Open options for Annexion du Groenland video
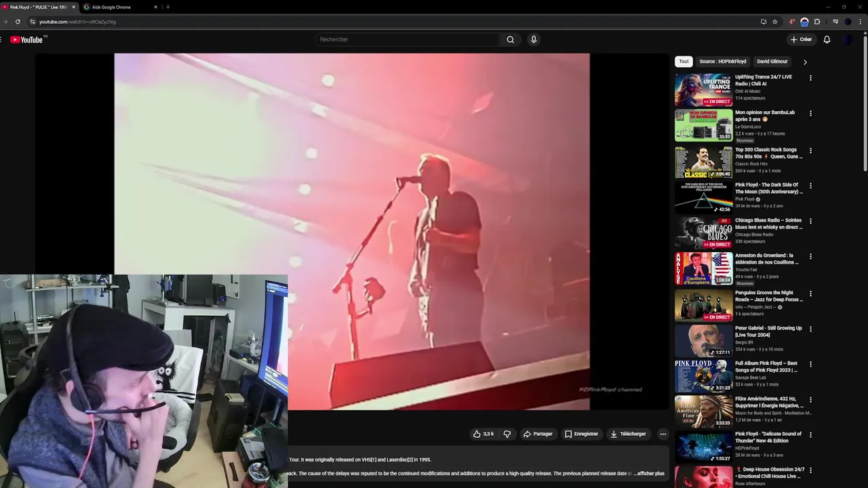 coord(810,256)
